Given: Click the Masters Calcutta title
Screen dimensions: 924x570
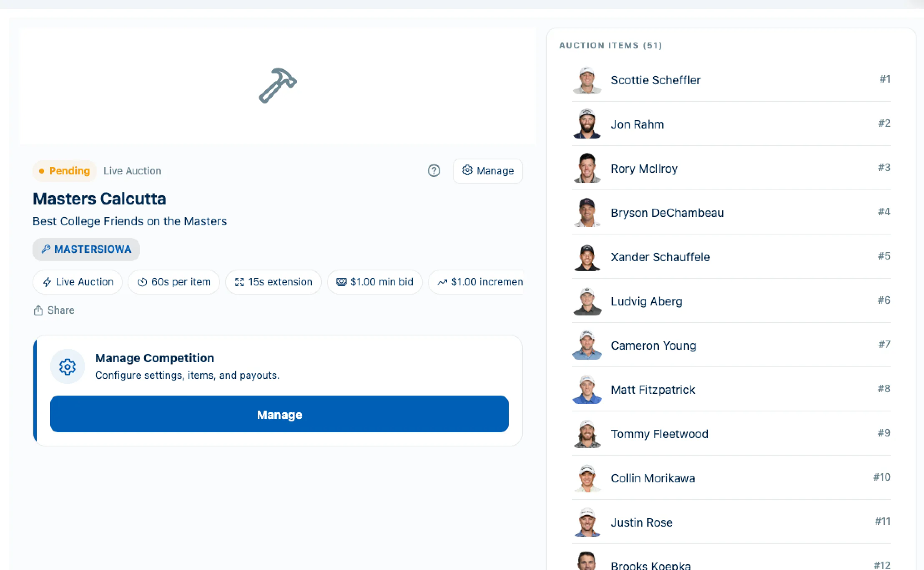Looking at the screenshot, I should (x=99, y=199).
